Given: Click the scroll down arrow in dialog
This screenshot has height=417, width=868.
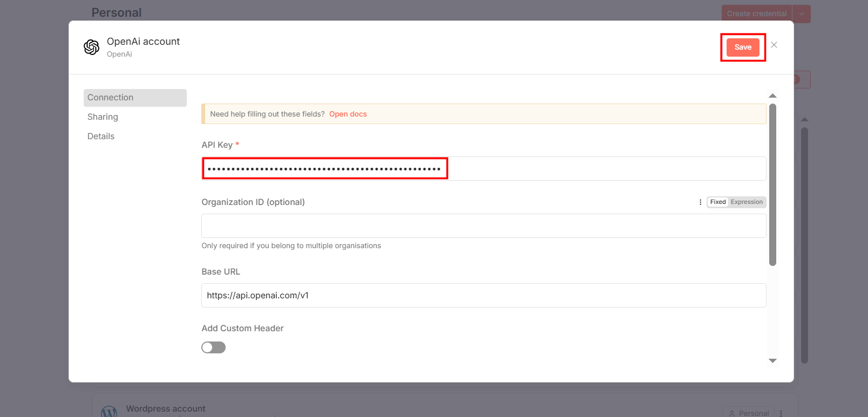Looking at the screenshot, I should 772,361.
